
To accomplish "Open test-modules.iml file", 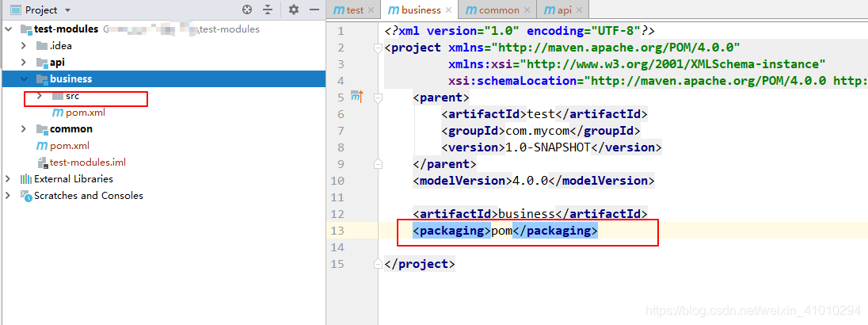I will pos(87,162).
